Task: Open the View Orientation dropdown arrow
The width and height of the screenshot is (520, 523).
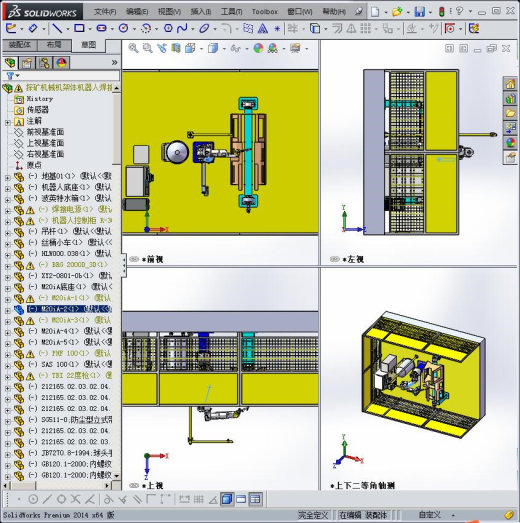Action: pyautogui.click(x=201, y=49)
